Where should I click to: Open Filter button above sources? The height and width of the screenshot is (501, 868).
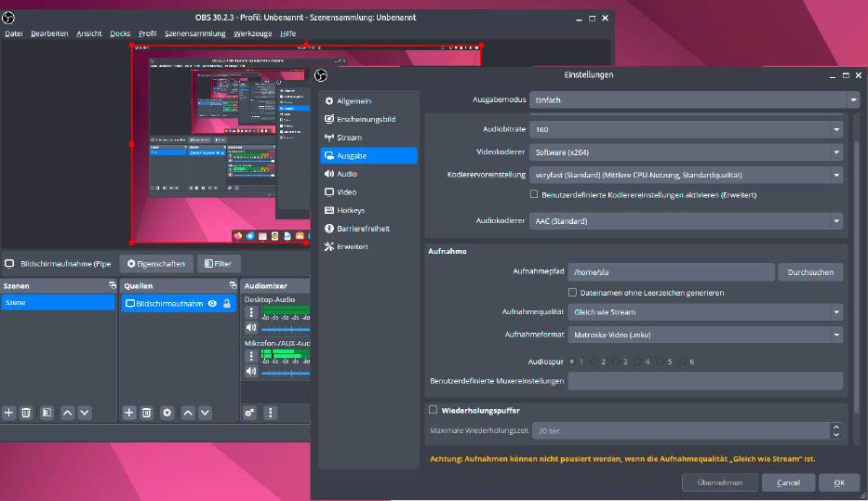[219, 264]
